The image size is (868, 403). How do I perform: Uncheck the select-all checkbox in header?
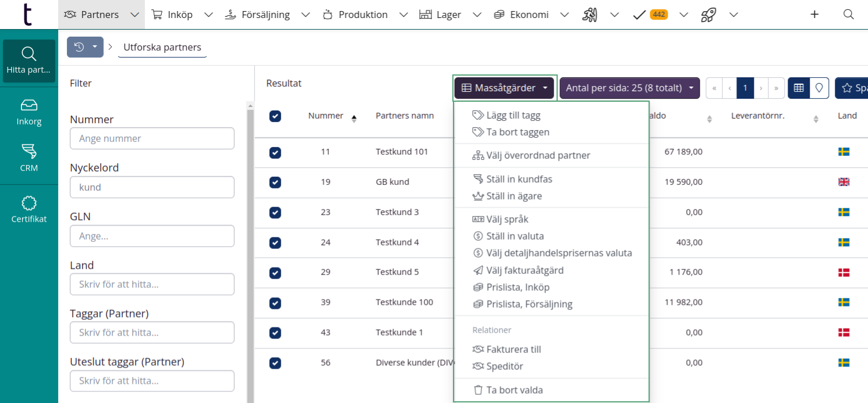(x=275, y=116)
